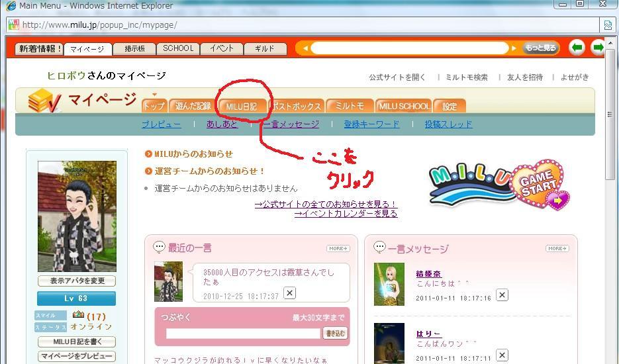Select the 掲示板 tab in top bar
The height and width of the screenshot is (364, 619).
[134, 48]
